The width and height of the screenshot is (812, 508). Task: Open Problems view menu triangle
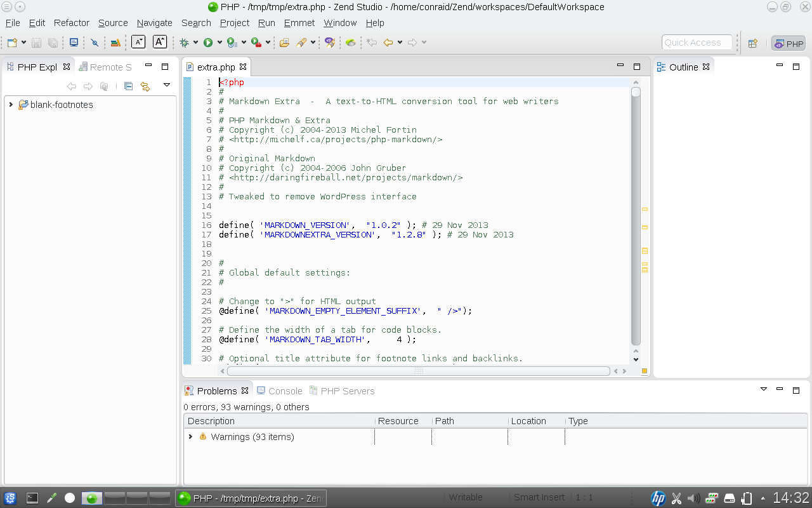point(764,389)
